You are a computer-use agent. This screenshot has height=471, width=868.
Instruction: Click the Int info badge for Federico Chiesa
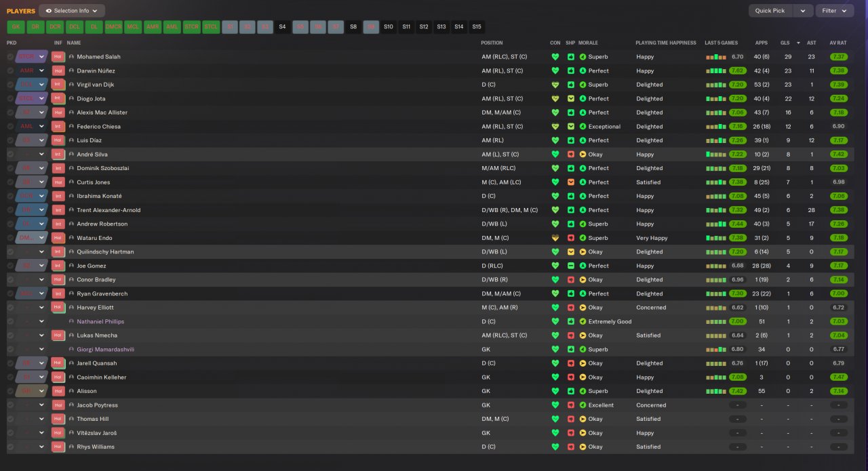coord(58,127)
